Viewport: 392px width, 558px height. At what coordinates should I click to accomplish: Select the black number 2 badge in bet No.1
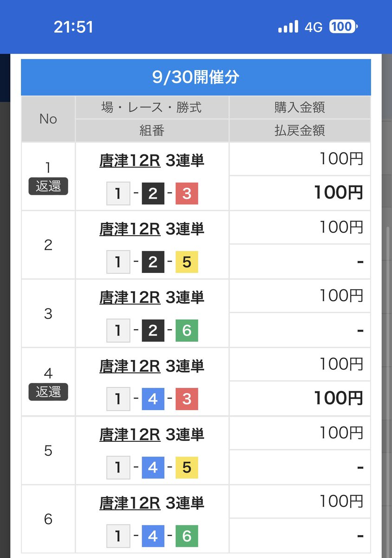(x=152, y=193)
